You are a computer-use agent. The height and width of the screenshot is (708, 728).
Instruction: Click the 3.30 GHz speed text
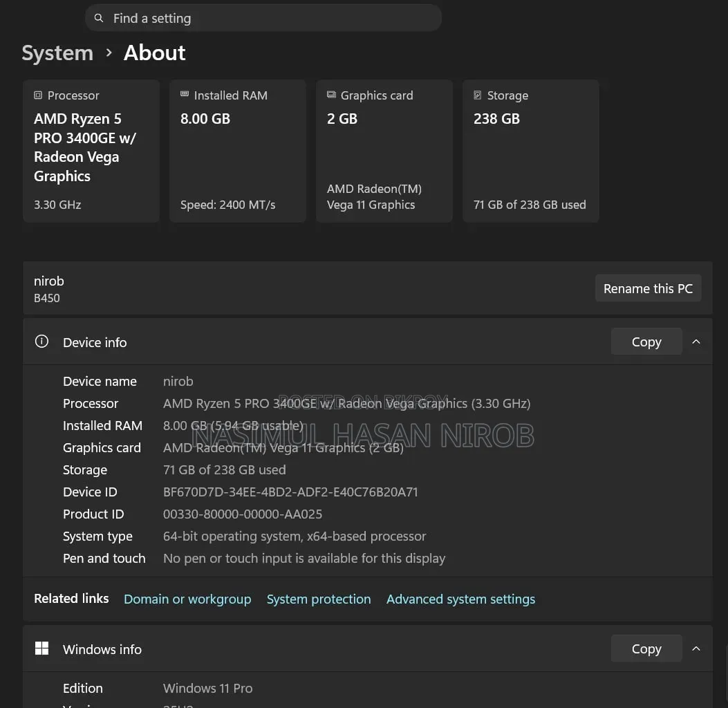pyautogui.click(x=57, y=205)
